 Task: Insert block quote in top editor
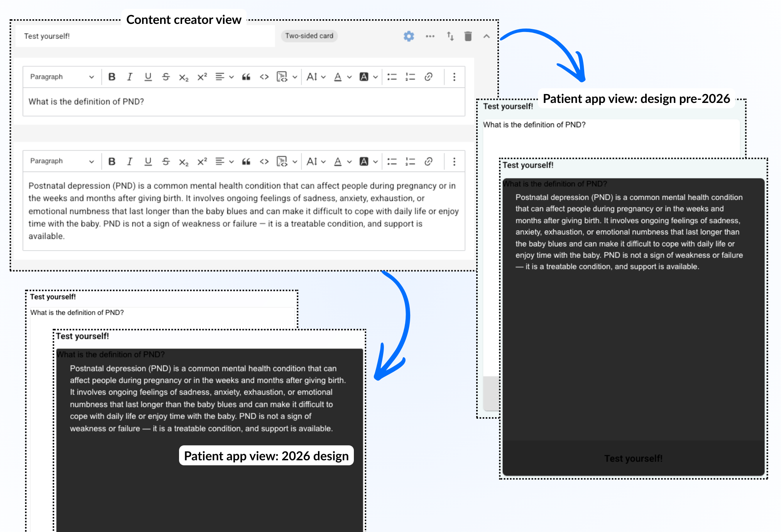pyautogui.click(x=246, y=77)
